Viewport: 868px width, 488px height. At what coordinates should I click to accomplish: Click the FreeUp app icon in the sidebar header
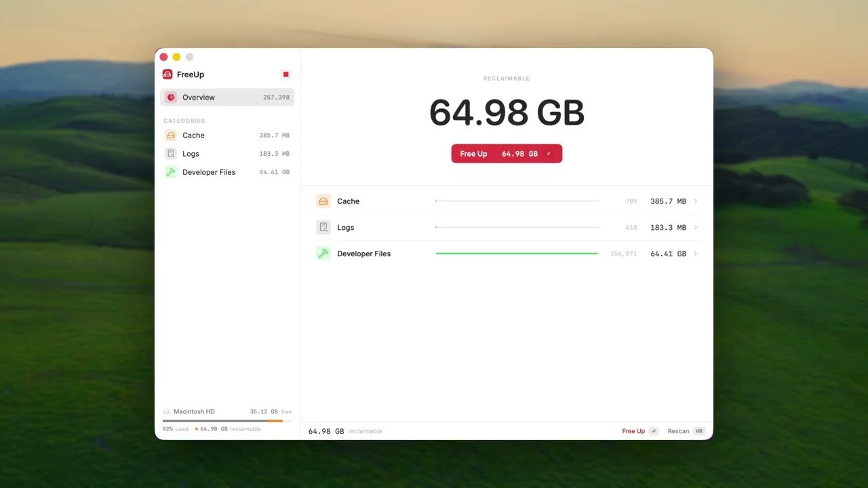pos(167,74)
